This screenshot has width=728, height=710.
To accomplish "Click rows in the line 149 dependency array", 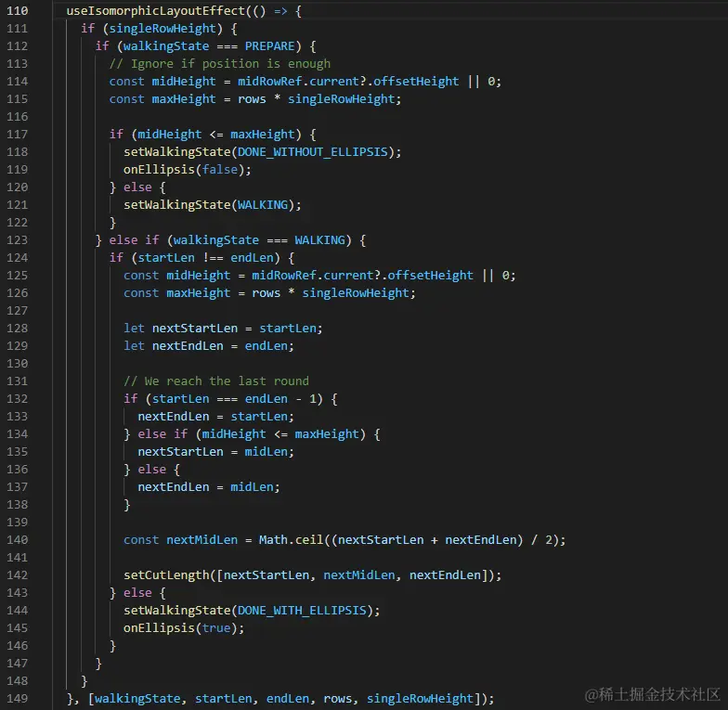I will click(338, 698).
